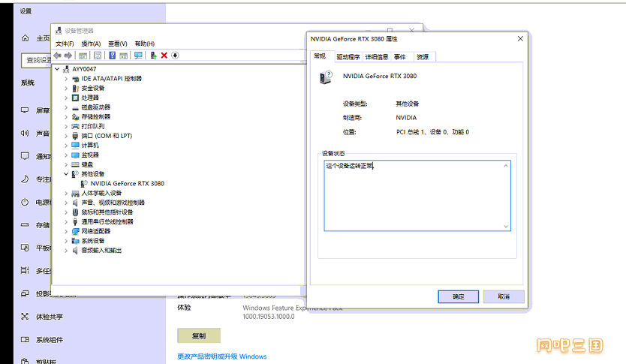Viewport: 626px width, 364px height.
Task: Close the RTX 3080 properties dialog
Action: 520,39
